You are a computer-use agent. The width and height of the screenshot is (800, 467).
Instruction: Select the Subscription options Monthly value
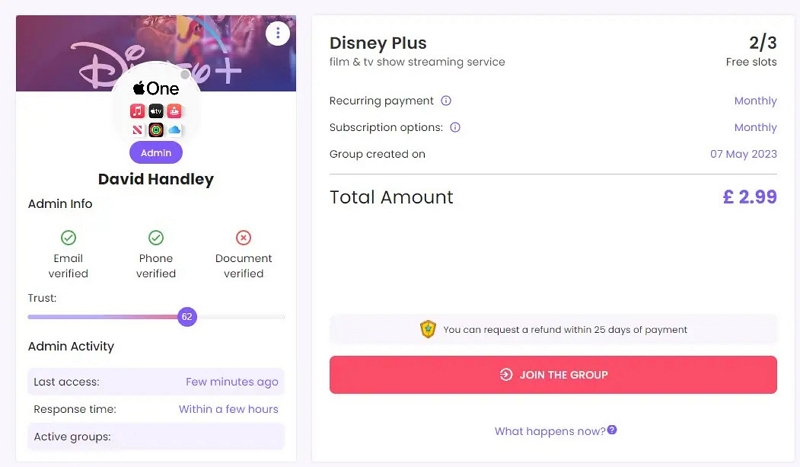(x=755, y=128)
